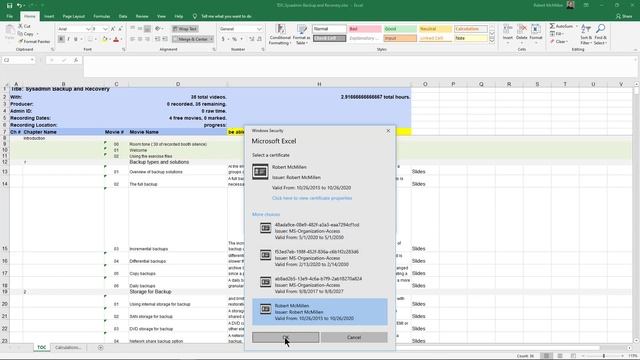Click the Copy button
Screen dimensions: 640x360
coord(27,34)
